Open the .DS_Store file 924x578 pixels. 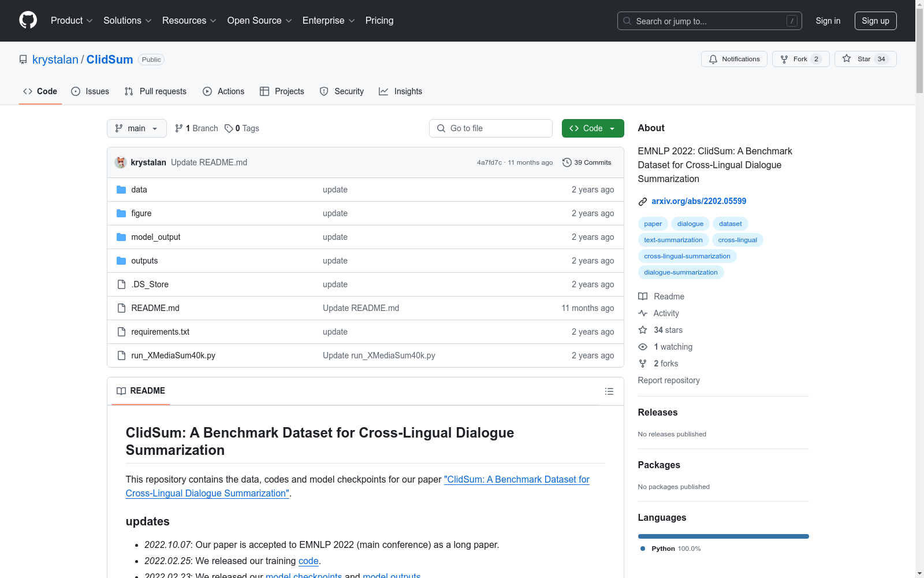click(150, 284)
